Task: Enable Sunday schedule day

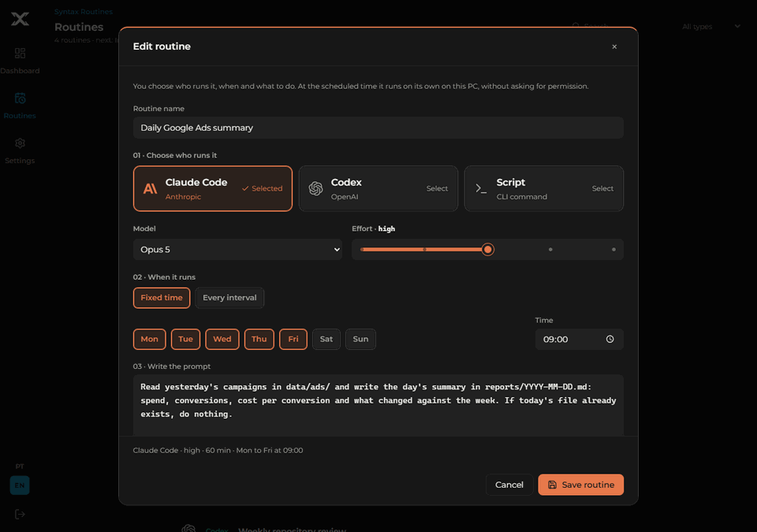Action: pyautogui.click(x=360, y=340)
